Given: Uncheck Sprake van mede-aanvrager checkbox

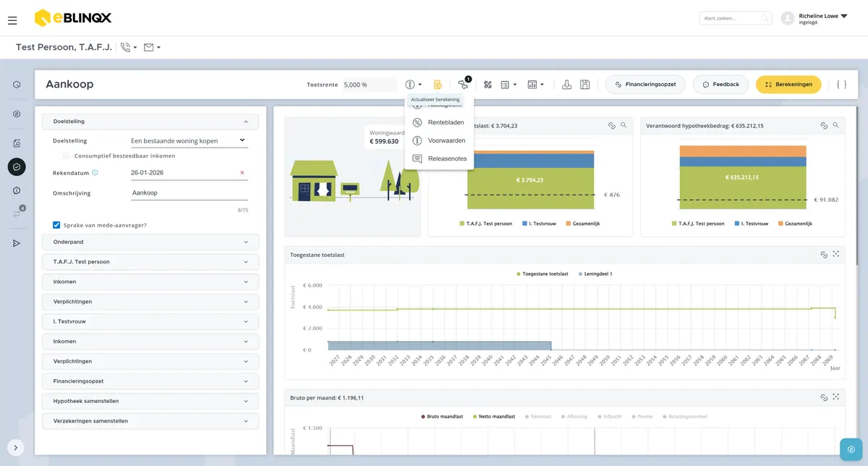Looking at the screenshot, I should tap(56, 225).
